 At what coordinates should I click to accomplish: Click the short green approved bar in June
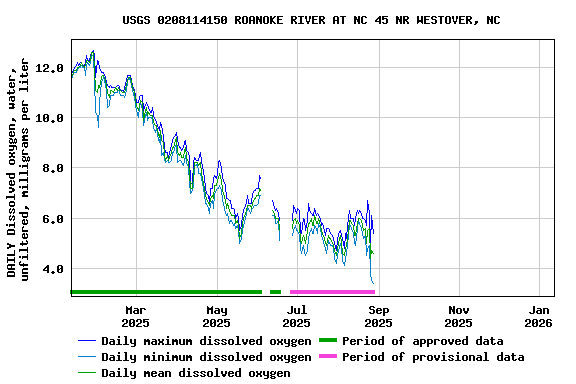(276, 292)
